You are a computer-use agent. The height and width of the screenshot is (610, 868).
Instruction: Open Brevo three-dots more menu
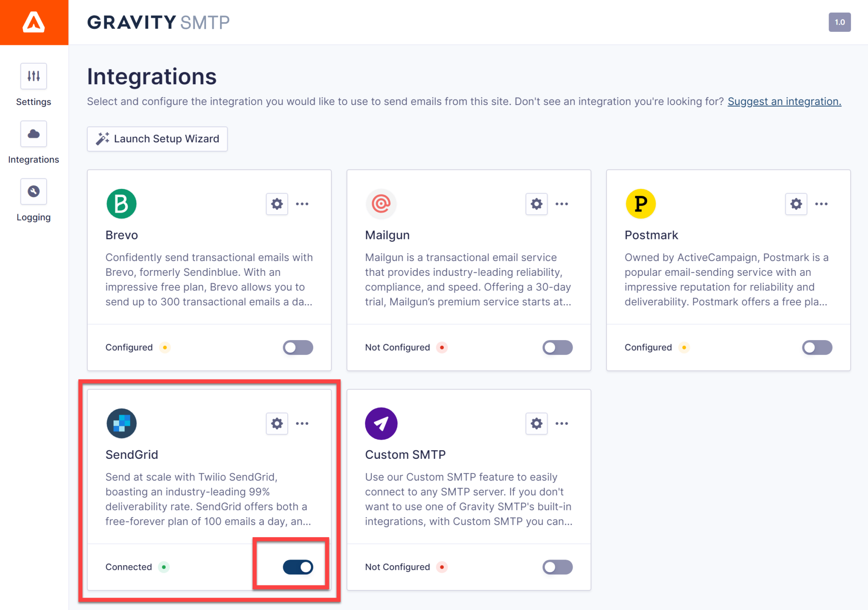(302, 204)
